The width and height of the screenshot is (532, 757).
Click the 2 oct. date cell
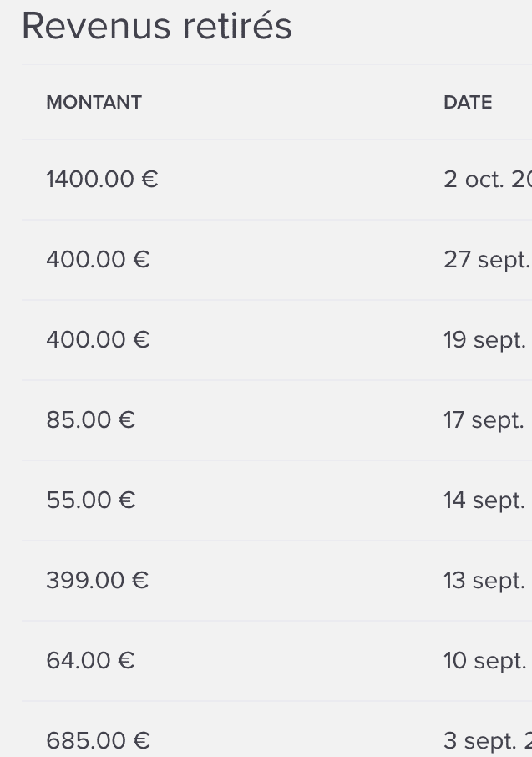[x=487, y=180]
